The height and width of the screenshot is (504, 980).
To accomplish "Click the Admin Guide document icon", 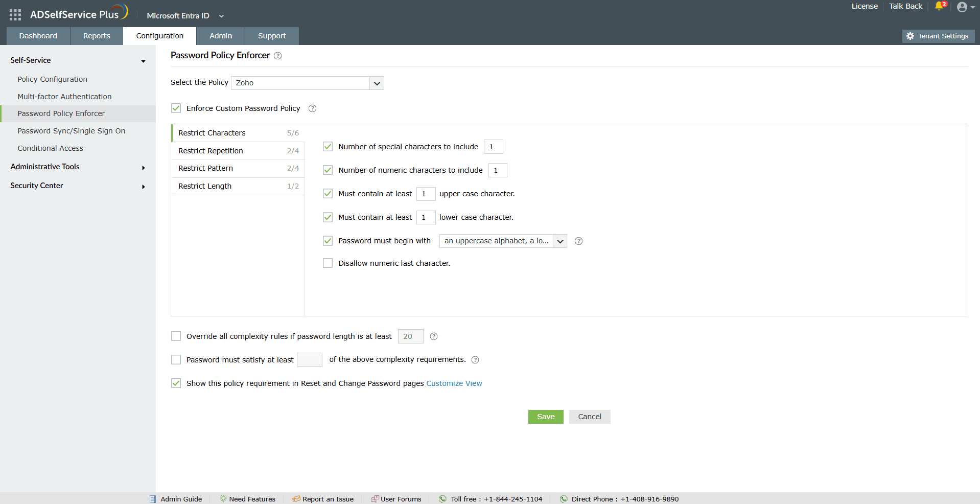I will point(153,499).
